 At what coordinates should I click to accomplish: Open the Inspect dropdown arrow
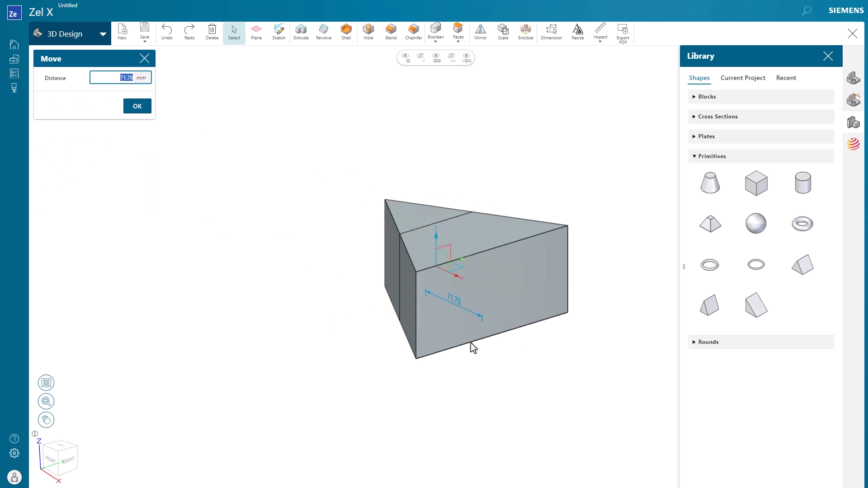coord(600,42)
